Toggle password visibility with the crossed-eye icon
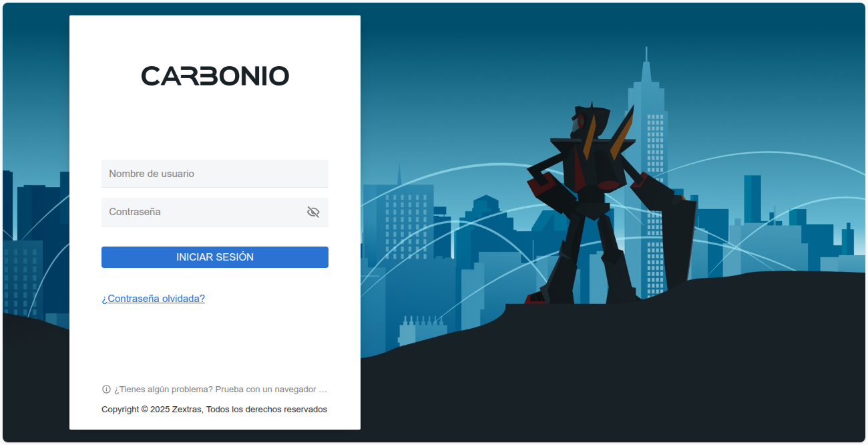Viewport: 868px width, 445px height. [x=313, y=212]
